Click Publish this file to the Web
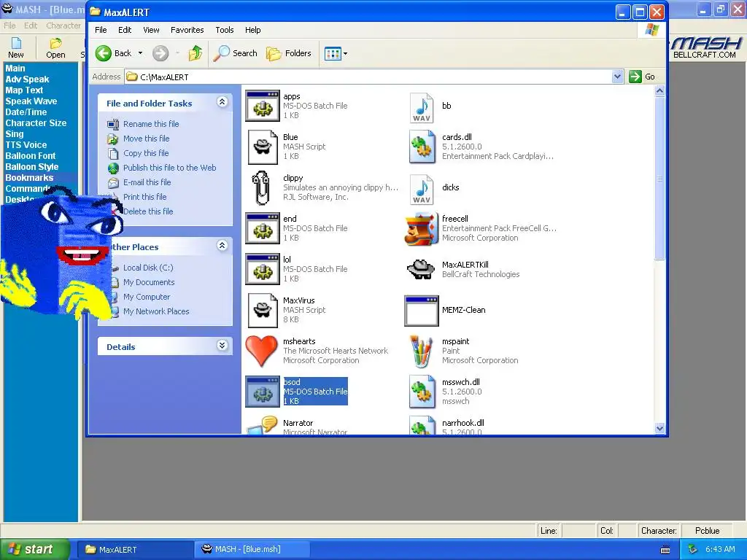Image resolution: width=747 pixels, height=560 pixels. point(169,168)
